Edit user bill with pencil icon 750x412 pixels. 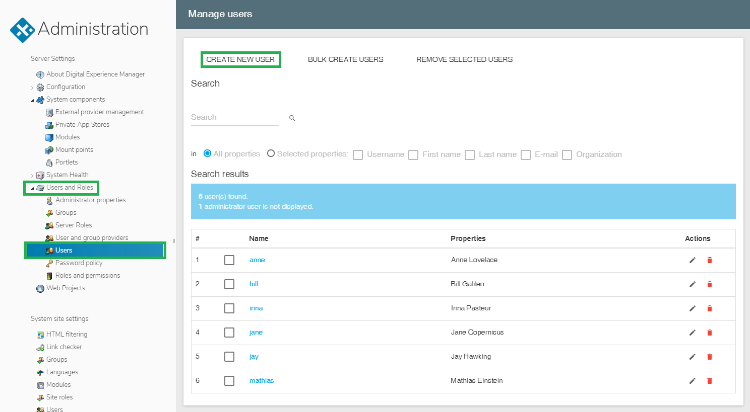point(692,284)
